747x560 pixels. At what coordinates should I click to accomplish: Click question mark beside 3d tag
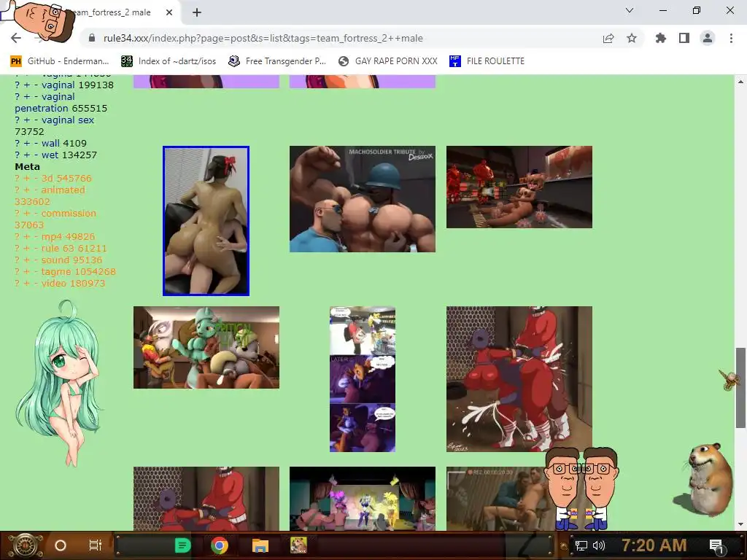(x=18, y=178)
